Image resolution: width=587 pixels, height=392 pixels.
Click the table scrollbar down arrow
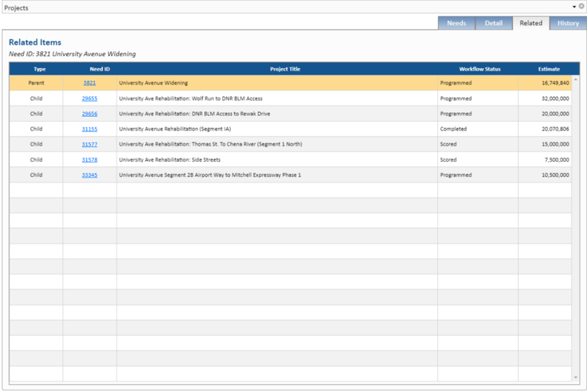(576, 378)
